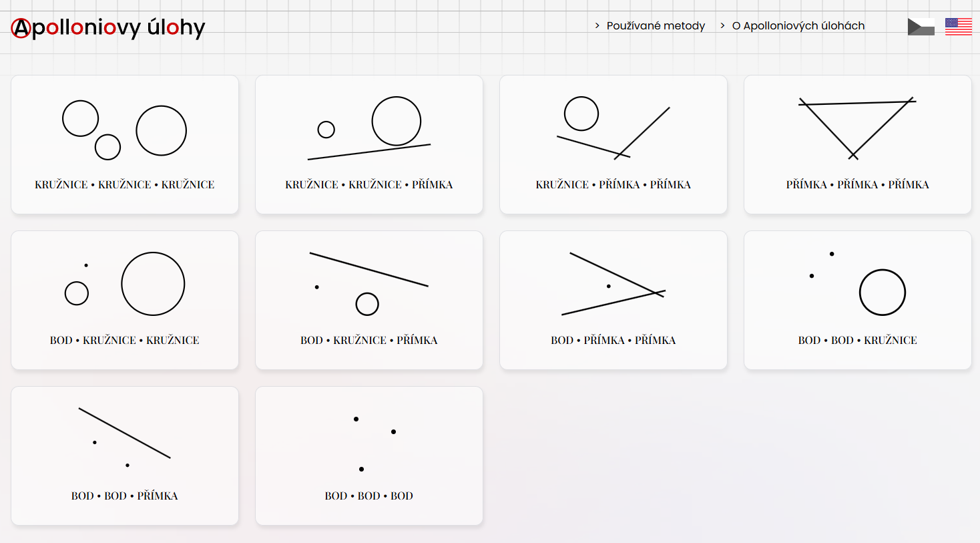Select KRUŽNICE • PŘÍMKA • PŘÍMKA label
The image size is (980, 543).
click(x=613, y=184)
